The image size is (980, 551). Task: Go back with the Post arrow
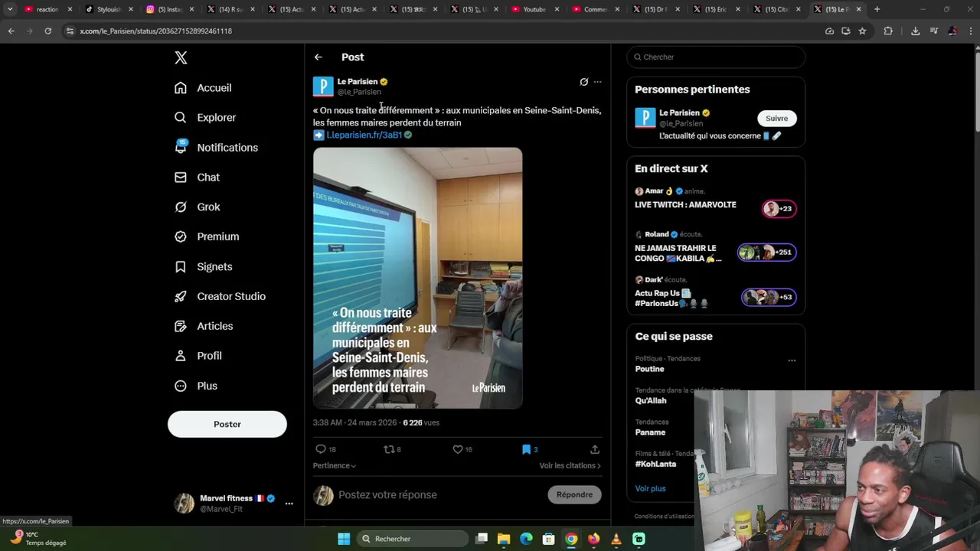click(x=318, y=57)
